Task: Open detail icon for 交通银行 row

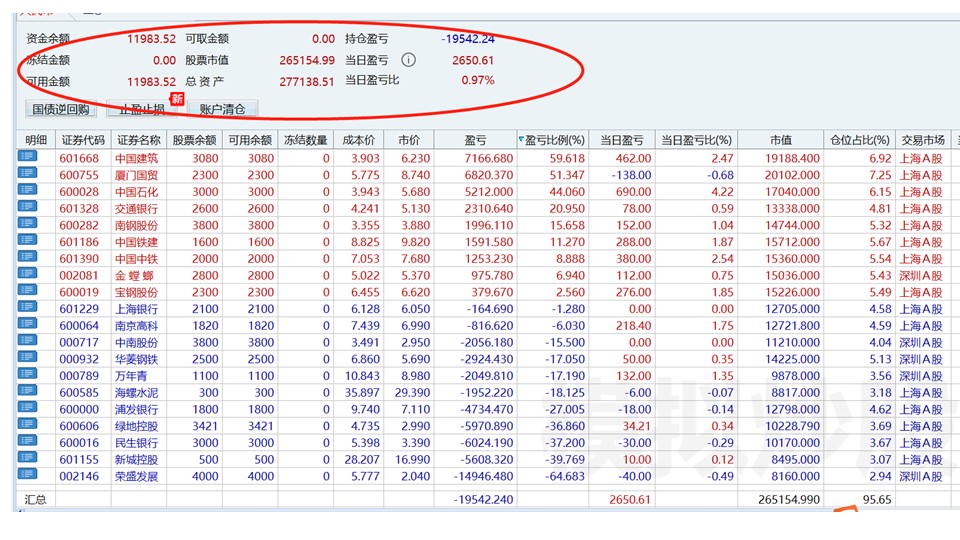Action: [x=28, y=207]
